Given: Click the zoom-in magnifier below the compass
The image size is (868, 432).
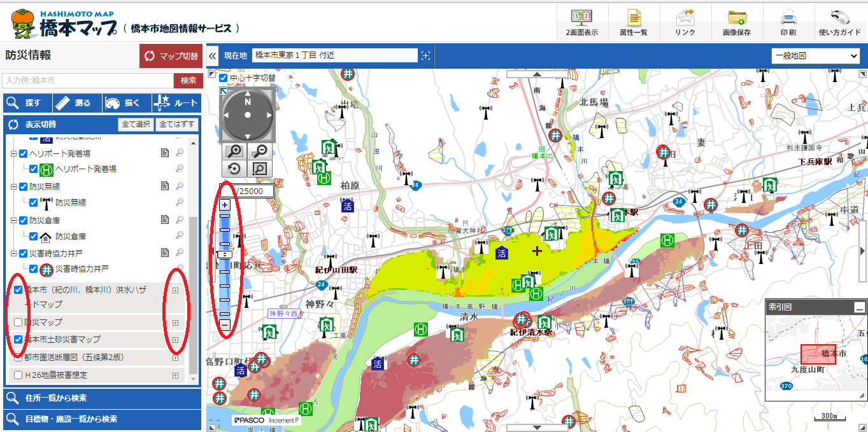Looking at the screenshot, I should coord(236,151).
